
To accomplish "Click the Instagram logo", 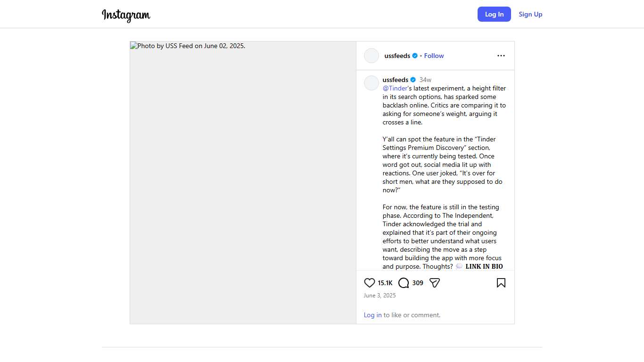I will click(x=126, y=15).
